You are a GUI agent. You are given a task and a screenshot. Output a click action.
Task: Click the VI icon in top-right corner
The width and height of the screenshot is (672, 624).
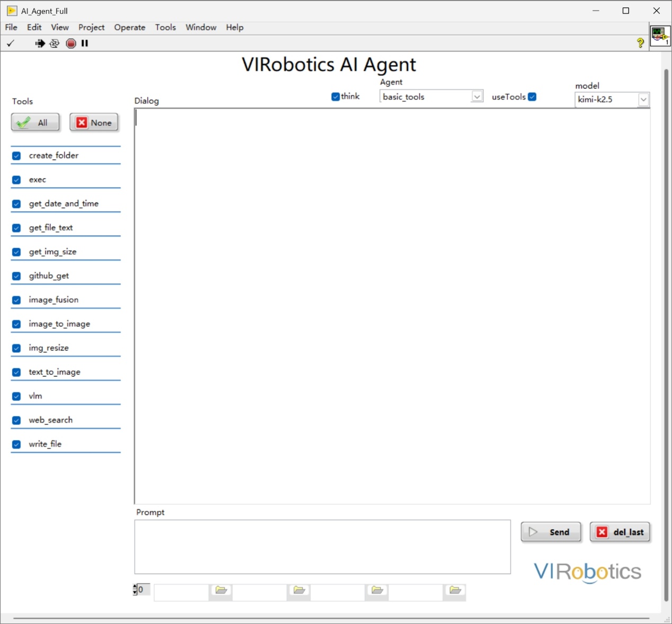(x=660, y=36)
